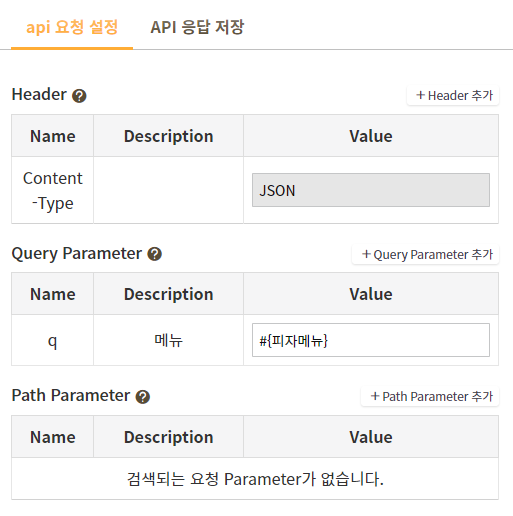The height and width of the screenshot is (516, 513).
Task: Add a query parameter with 추가 button
Action: coord(426,255)
